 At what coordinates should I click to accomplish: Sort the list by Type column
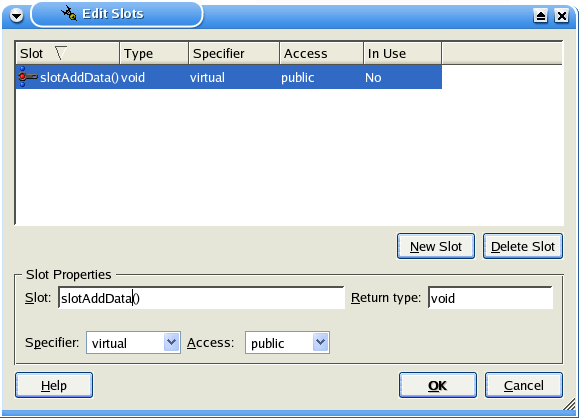[x=154, y=54]
